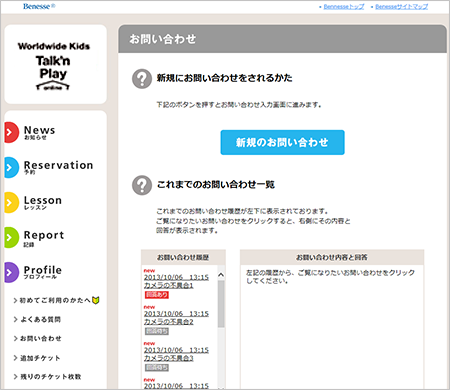Click the gray status badge under カメラの不具合2
Screen dimensions: 450x390
click(157, 331)
